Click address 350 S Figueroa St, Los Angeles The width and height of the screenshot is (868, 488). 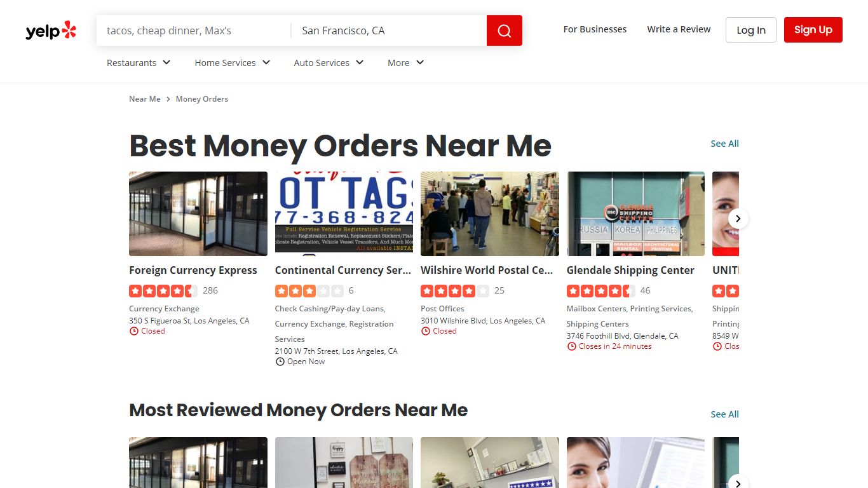click(189, 321)
